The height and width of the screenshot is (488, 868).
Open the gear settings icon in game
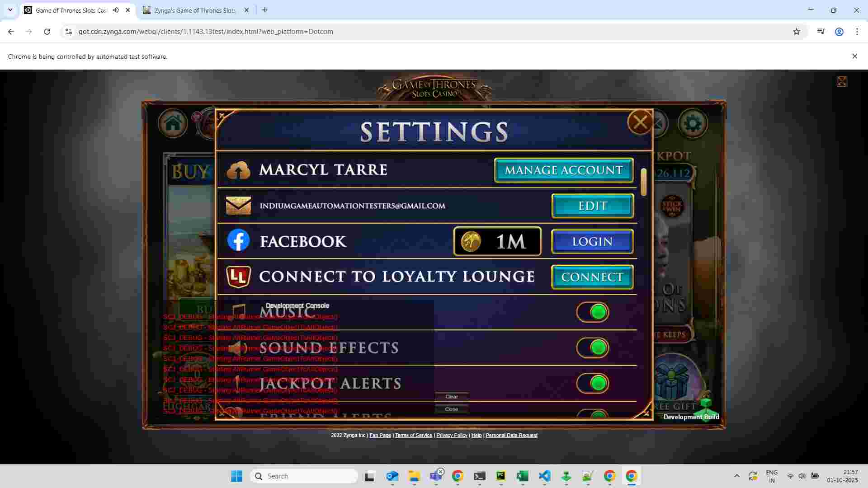click(692, 123)
